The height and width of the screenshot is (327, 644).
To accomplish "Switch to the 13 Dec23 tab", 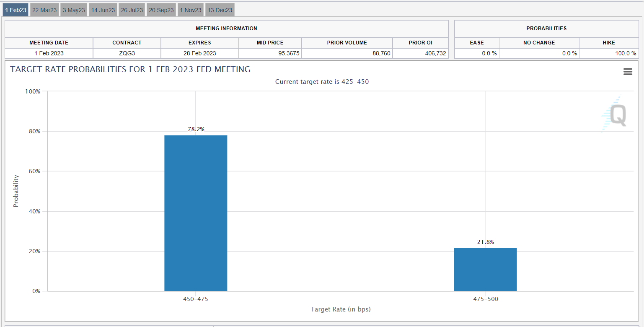I will click(x=220, y=10).
